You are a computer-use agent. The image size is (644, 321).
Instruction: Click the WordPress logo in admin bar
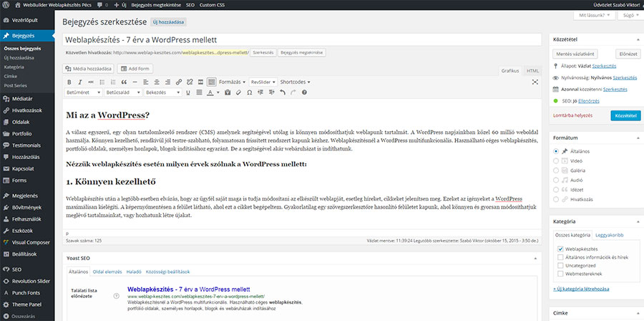tap(6, 5)
